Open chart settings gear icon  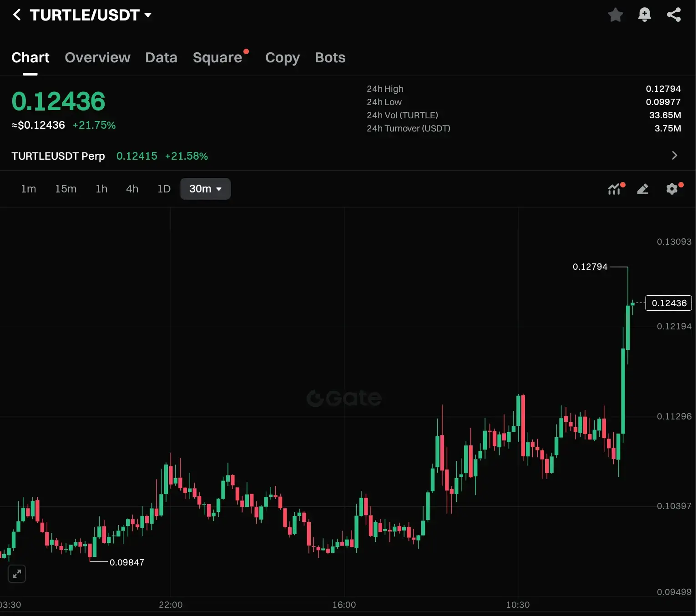point(673,188)
